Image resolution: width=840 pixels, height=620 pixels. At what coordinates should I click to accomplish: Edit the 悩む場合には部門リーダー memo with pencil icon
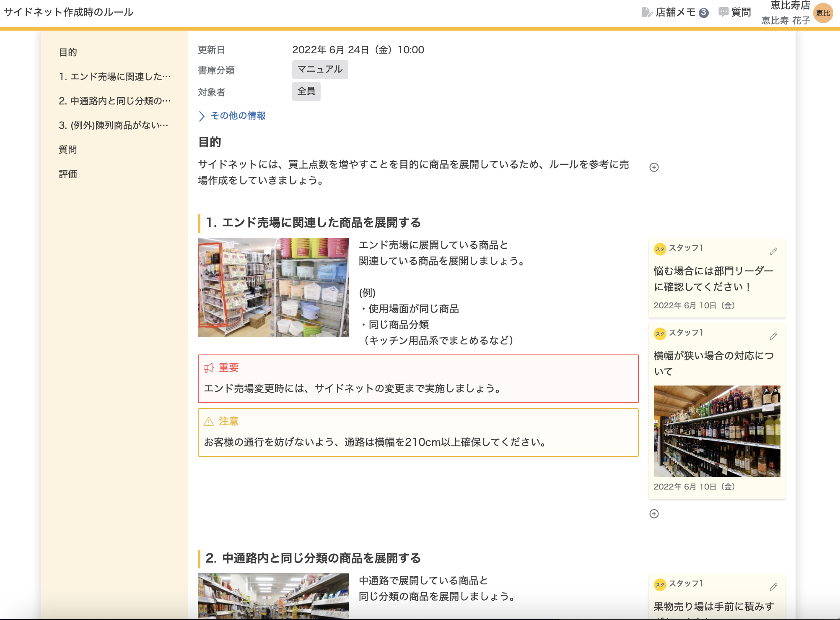(773, 251)
